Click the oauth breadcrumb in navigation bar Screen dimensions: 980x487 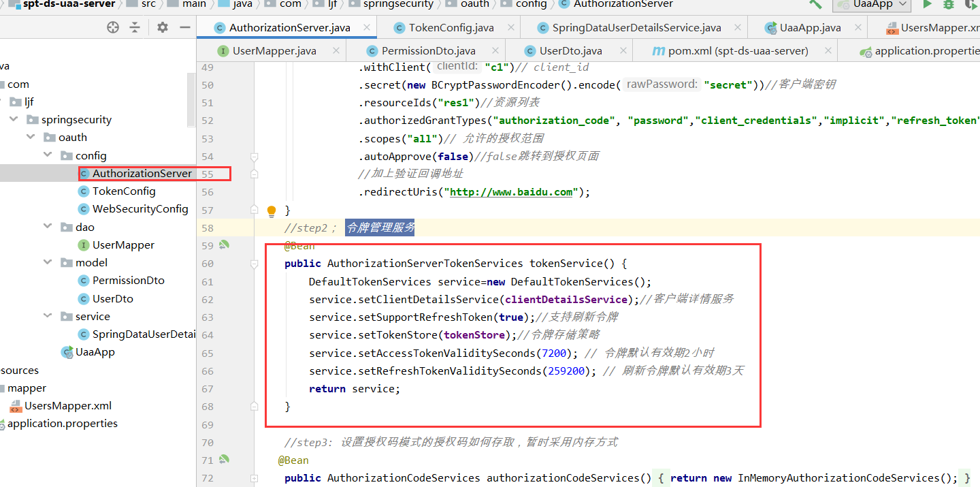pos(469,4)
